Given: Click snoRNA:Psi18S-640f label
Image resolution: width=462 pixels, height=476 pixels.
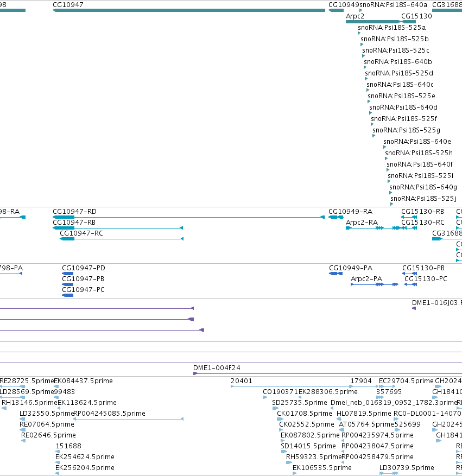Looking at the screenshot, I should [x=420, y=164].
